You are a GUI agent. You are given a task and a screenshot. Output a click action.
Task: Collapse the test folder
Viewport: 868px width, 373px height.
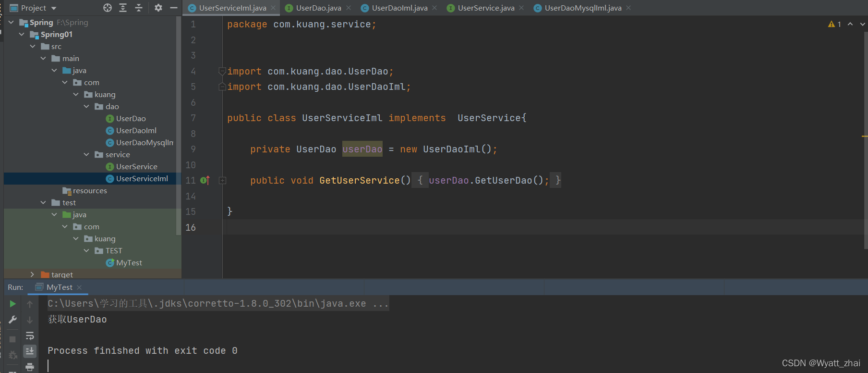[43, 202]
